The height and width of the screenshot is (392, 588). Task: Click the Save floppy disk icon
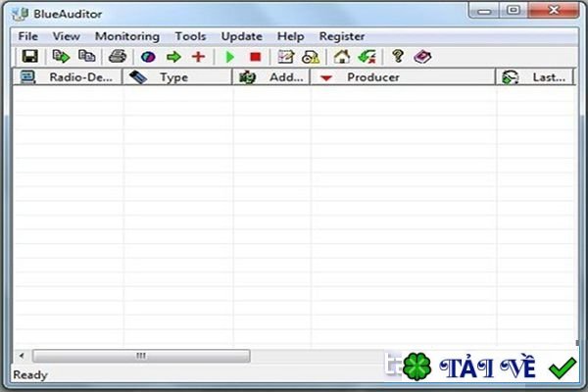coord(29,57)
